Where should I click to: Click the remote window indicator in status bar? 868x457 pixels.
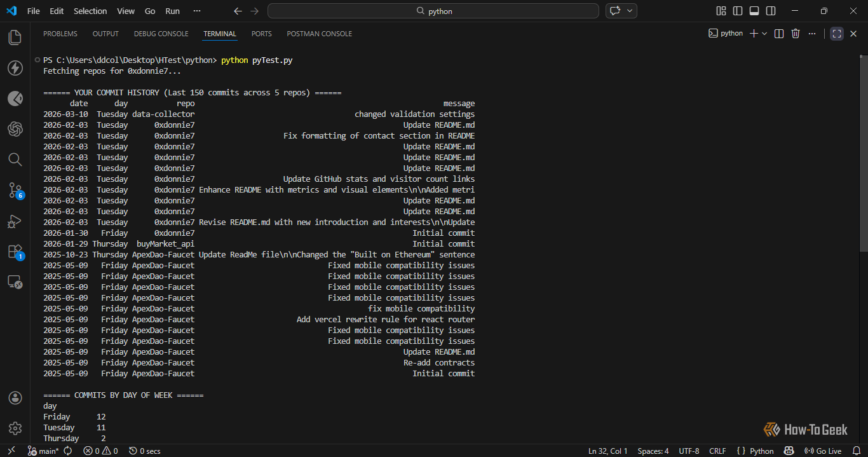click(11, 451)
